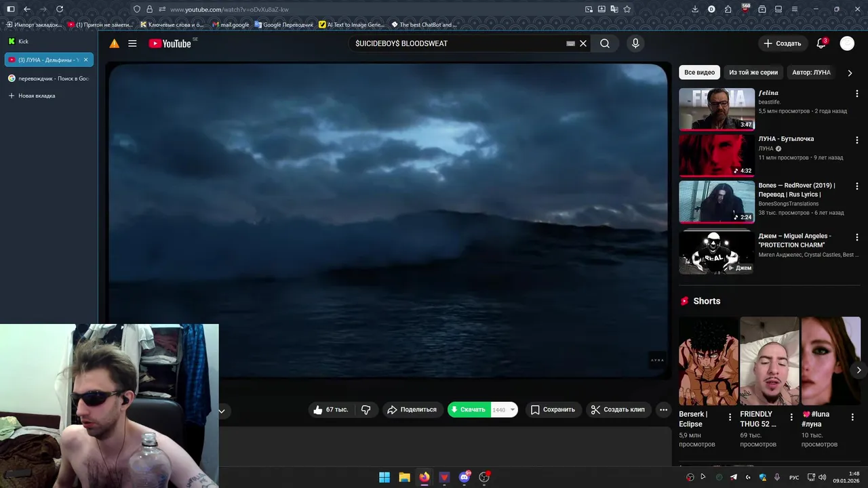Close the ЛУНА - Дельфины tab
Screen dimensions: 868x488
tap(85, 60)
